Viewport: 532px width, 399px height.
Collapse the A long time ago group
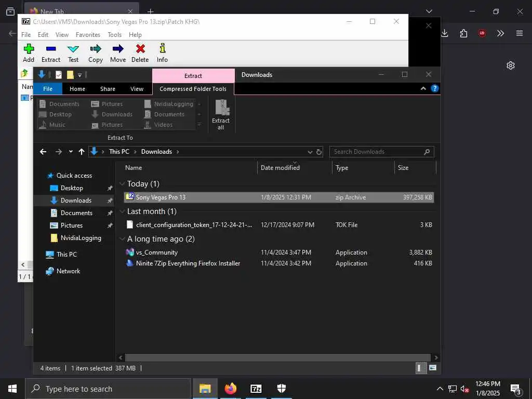pyautogui.click(x=122, y=239)
